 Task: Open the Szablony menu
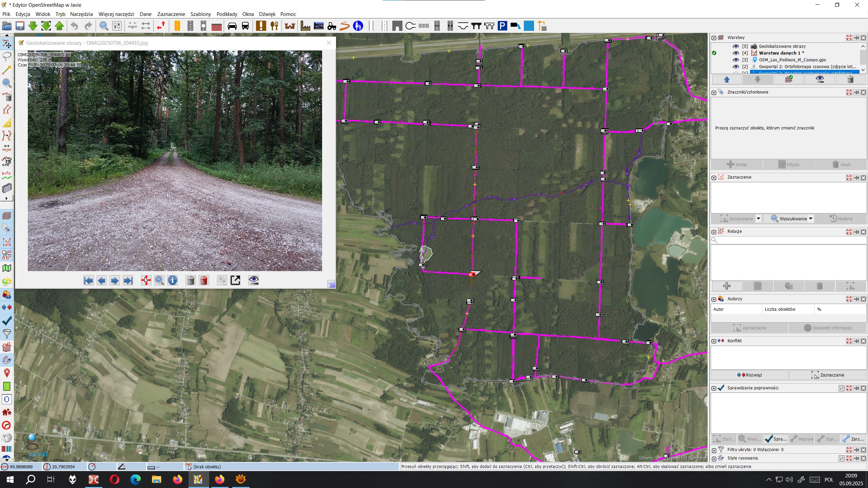[x=200, y=14]
